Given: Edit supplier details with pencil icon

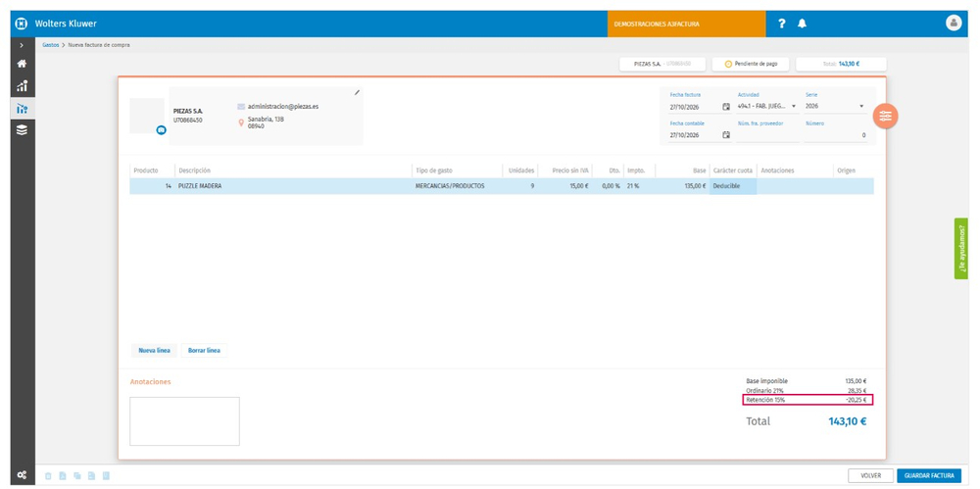Looking at the screenshot, I should tap(357, 92).
